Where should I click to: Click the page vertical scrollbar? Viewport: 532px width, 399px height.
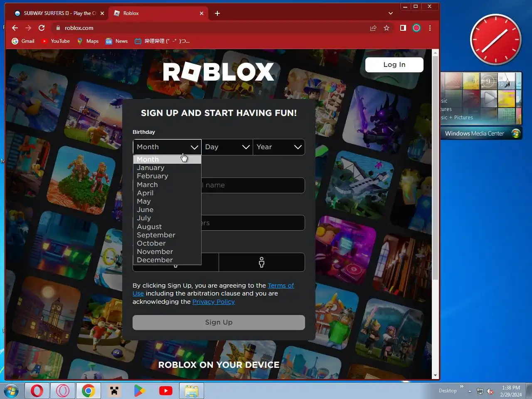[436, 168]
